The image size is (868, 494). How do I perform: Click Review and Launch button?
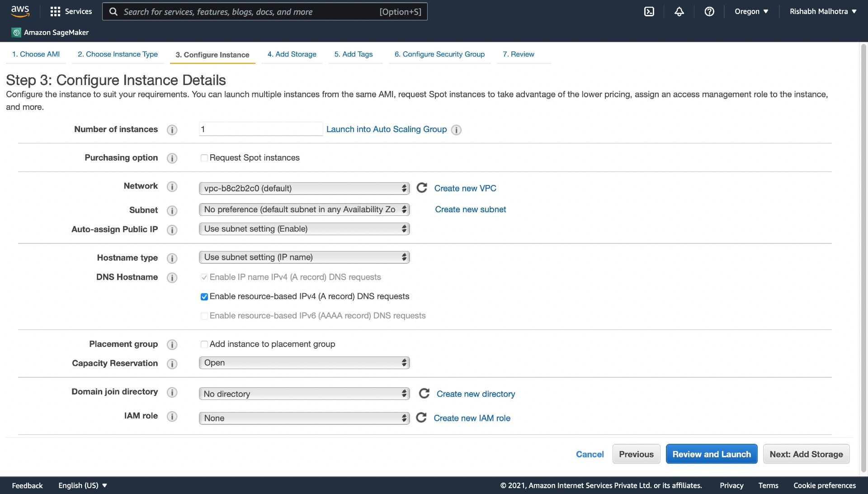[712, 454]
